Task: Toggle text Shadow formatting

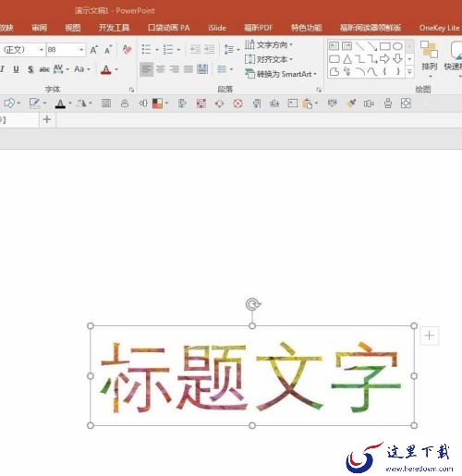Action: tap(30, 69)
